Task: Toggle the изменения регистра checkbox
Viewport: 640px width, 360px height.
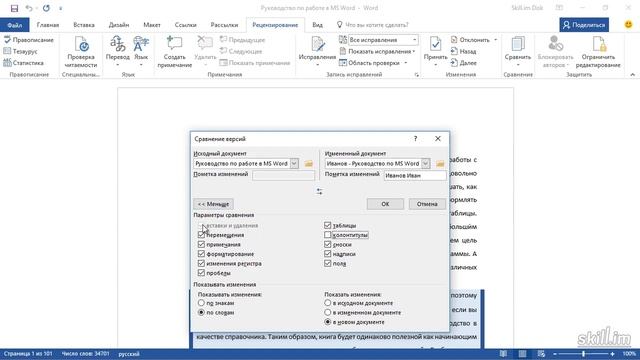Action: (x=201, y=263)
